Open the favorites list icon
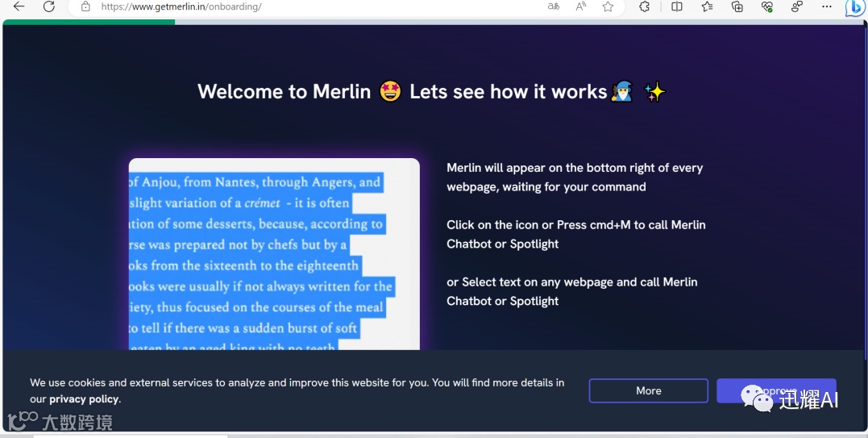 tap(707, 6)
